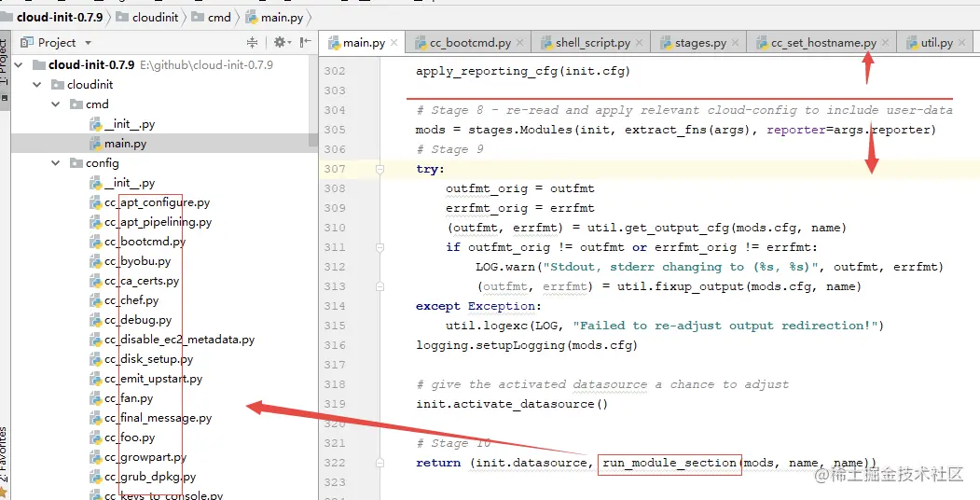Select main.py breadcrumb
Viewport: 980px width, 500px height.
click(x=275, y=18)
